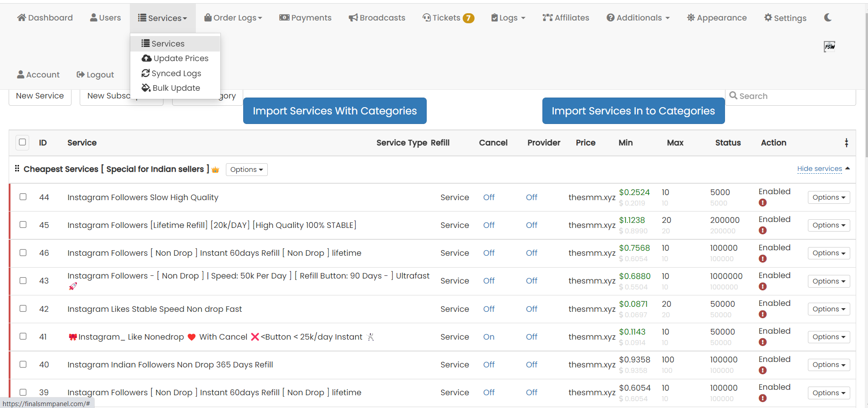Open Options dropdown for Cheapest Services category
Viewport: 868px width, 408px height.
click(246, 170)
